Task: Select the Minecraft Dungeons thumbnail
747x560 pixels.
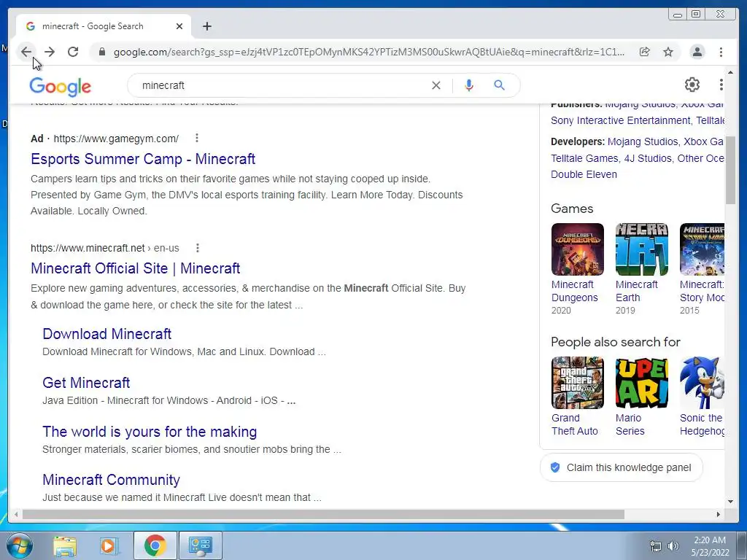Action: [x=578, y=249]
